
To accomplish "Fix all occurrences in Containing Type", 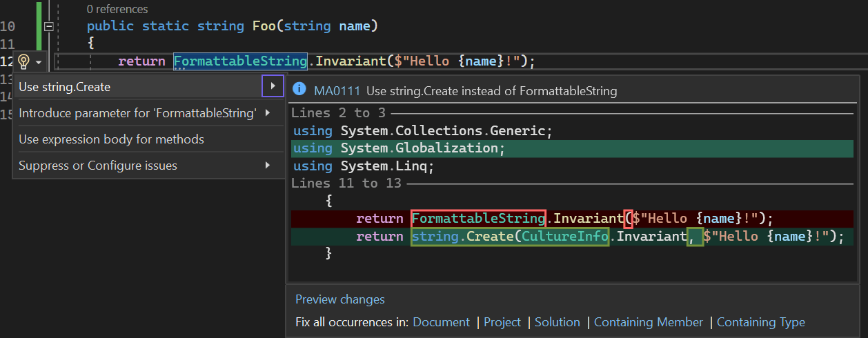I will pos(760,322).
